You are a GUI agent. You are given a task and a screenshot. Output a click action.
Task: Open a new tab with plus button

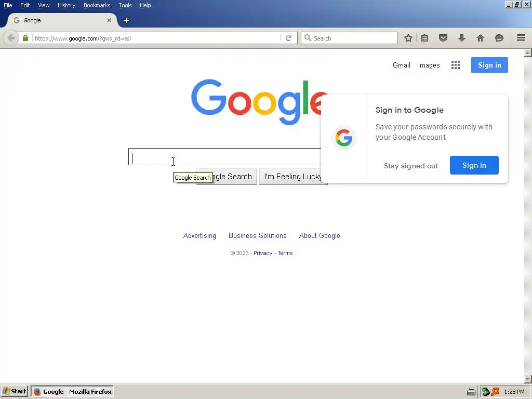point(126,20)
